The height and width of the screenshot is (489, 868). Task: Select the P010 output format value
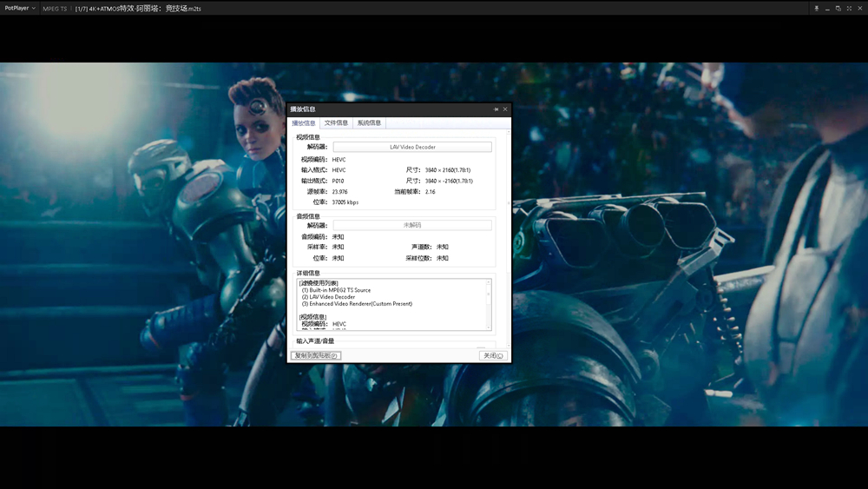(338, 181)
